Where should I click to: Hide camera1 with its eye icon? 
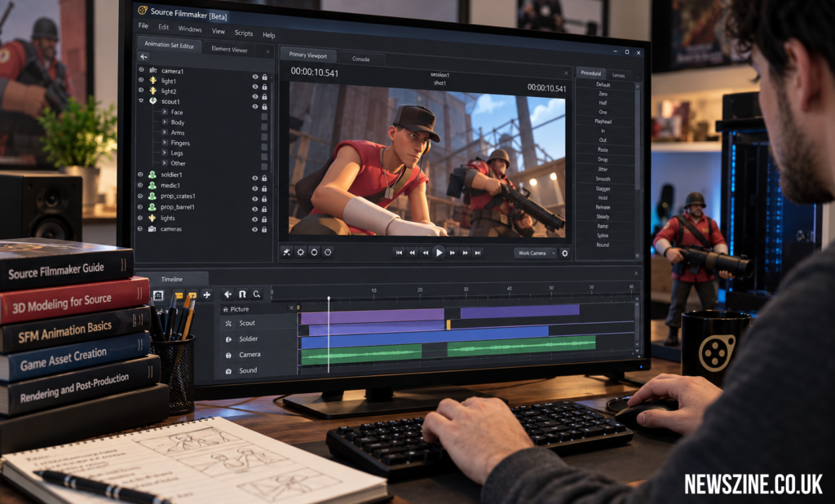[255, 77]
